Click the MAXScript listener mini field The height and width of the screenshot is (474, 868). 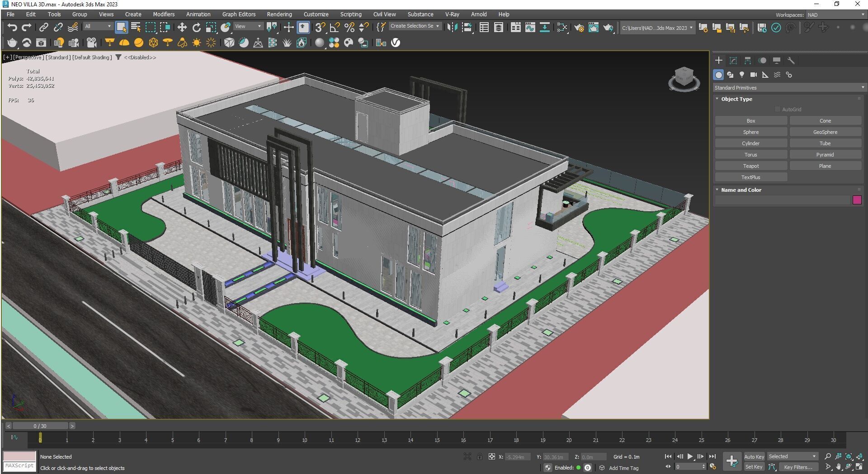19,465
